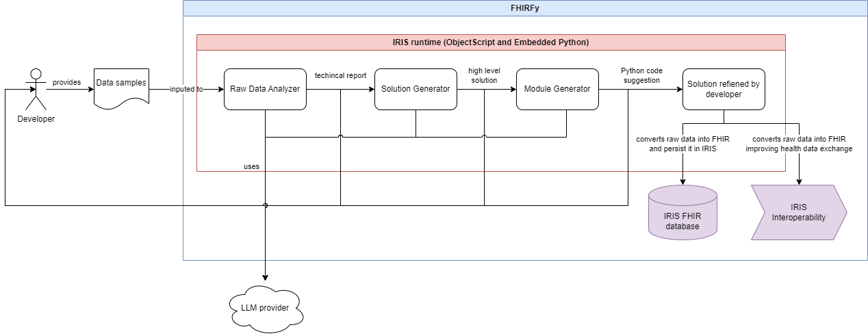Viewport: 868px width, 336px height.
Task: Click the IRIS Interoperability arrow shape
Action: [799, 212]
